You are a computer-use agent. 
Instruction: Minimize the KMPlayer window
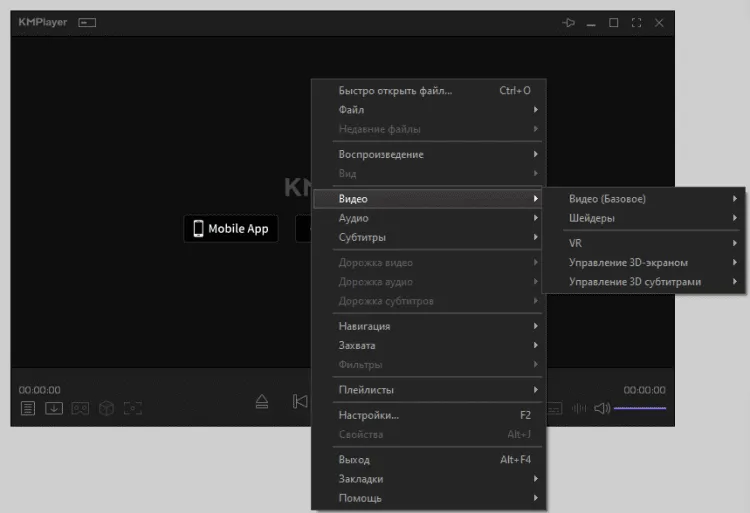point(591,24)
